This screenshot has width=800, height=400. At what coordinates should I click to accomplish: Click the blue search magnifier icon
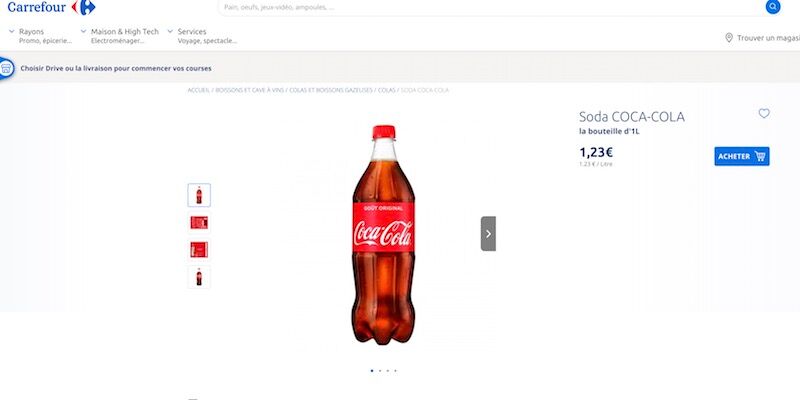coord(773,7)
